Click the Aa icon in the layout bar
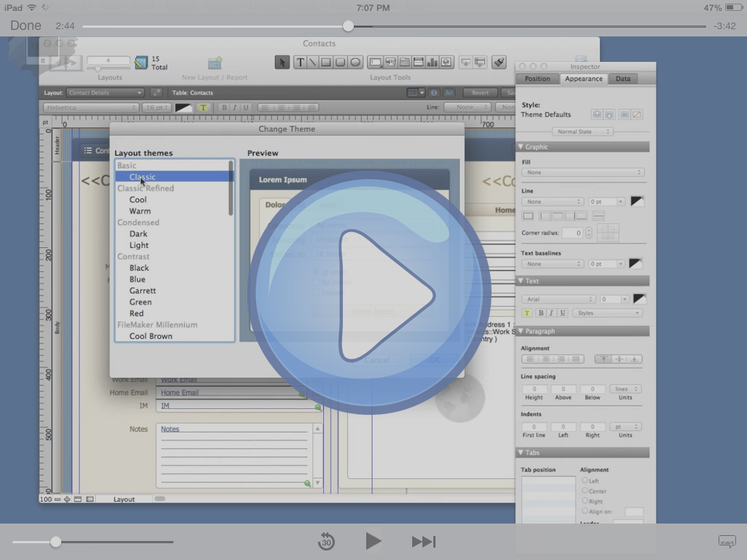This screenshot has width=747, height=560. 449,93
